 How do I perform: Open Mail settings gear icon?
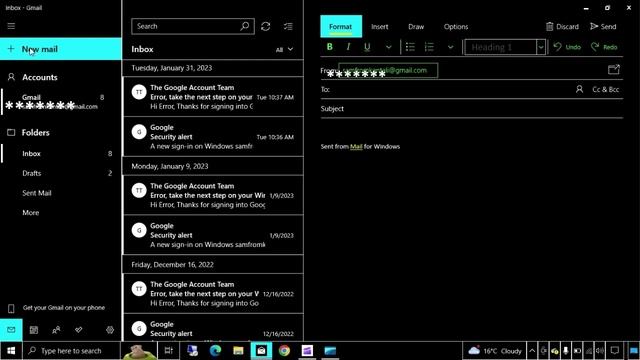pos(110,330)
